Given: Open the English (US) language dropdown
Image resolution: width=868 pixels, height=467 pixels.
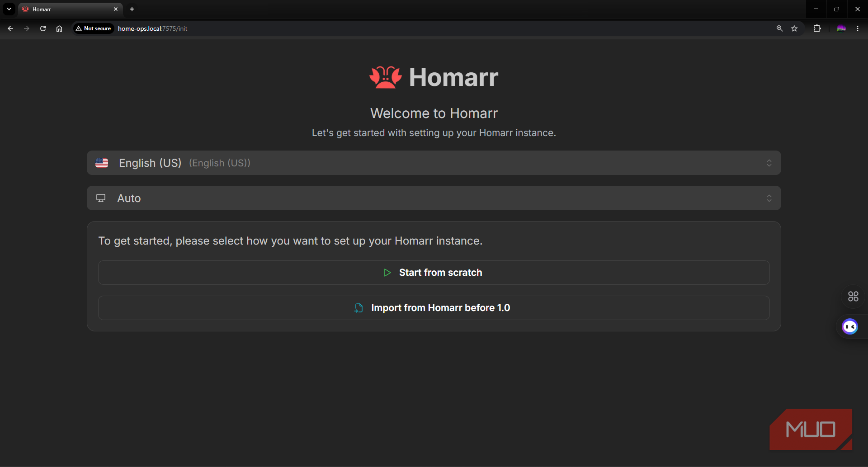Looking at the screenshot, I should coord(434,163).
